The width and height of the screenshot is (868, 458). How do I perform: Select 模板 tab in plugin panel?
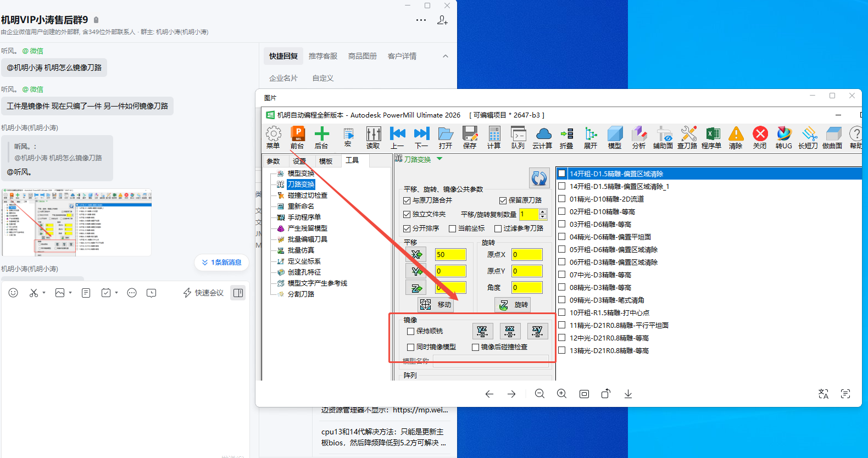click(x=326, y=161)
